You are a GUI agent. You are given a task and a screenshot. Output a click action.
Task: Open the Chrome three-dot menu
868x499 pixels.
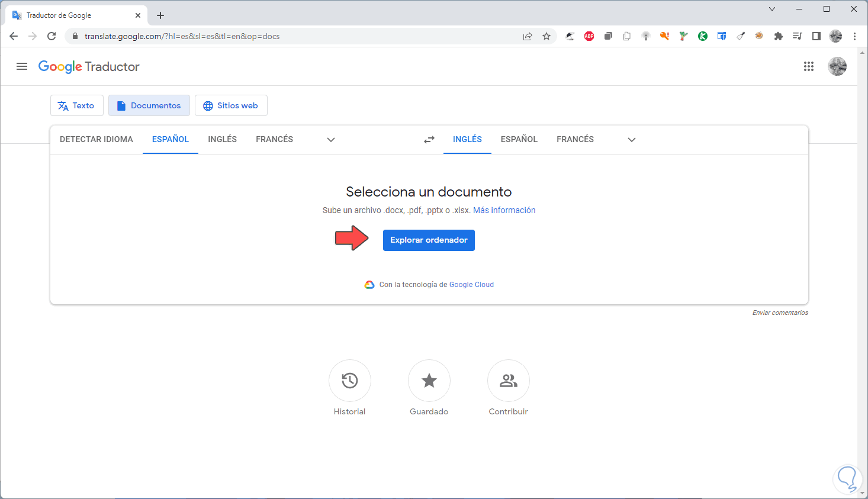click(x=854, y=36)
